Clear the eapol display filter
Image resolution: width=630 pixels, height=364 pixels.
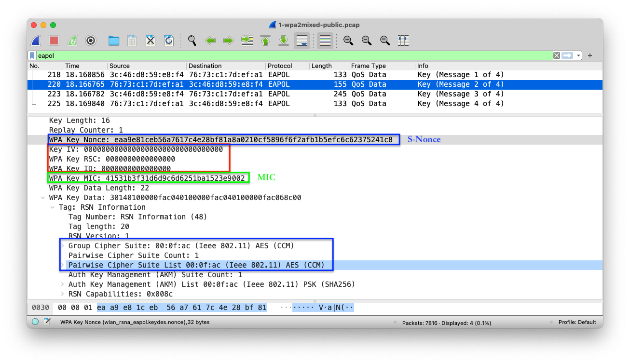[557, 55]
